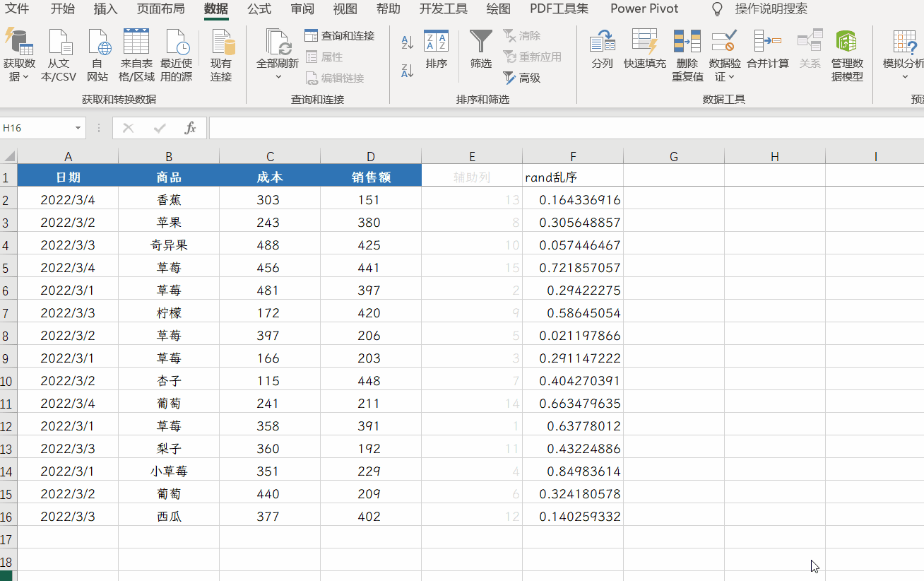The height and width of the screenshot is (581, 924).
Task: Switch to the 绘图 (Draw) tab
Action: (499, 9)
